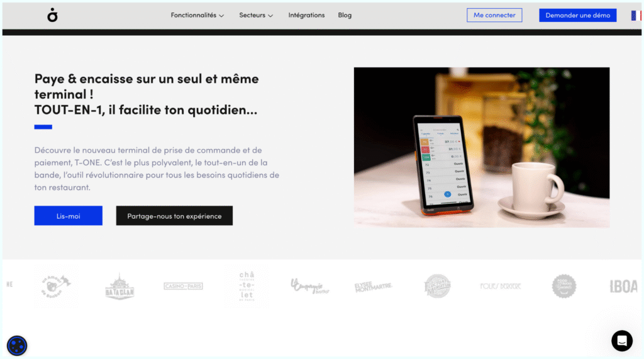Image resolution: width=644 pixels, height=359 pixels.
Task: Click the Lis-moi button
Action: click(68, 216)
